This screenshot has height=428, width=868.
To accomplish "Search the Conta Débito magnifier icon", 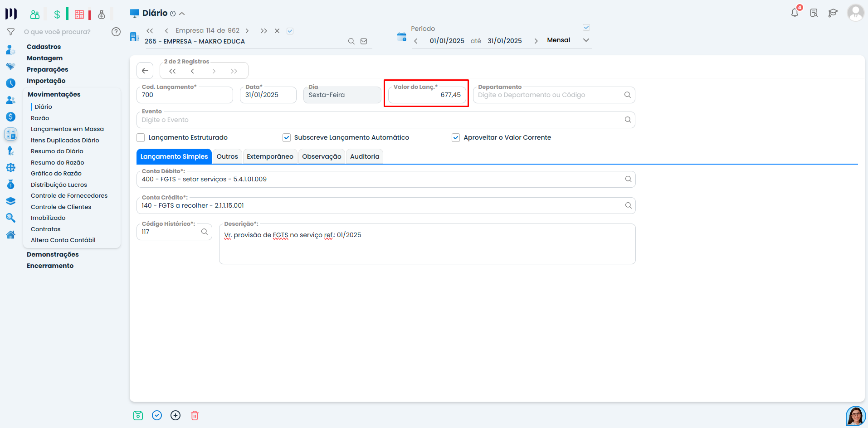I will [628, 179].
